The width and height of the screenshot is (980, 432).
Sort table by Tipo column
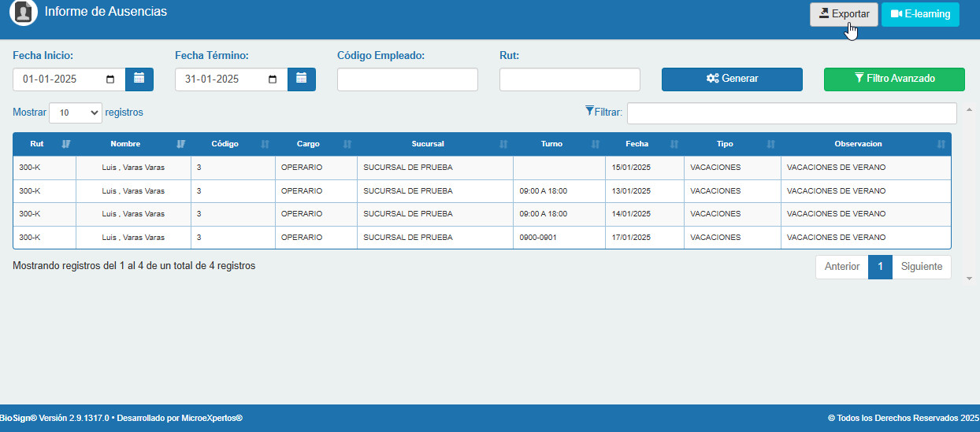(x=733, y=144)
